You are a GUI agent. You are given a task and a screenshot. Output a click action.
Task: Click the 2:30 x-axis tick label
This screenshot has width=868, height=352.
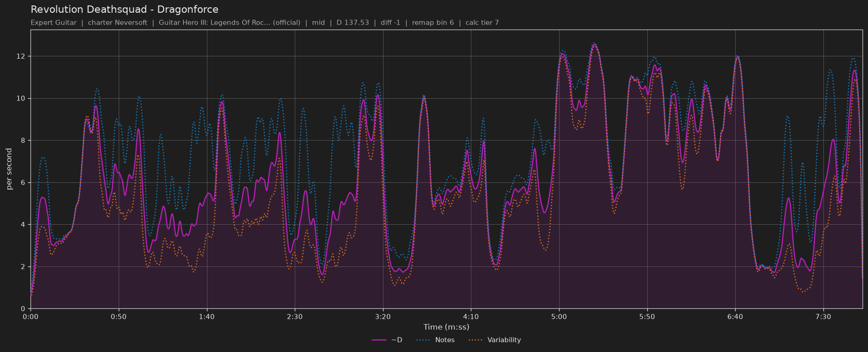[295, 317]
